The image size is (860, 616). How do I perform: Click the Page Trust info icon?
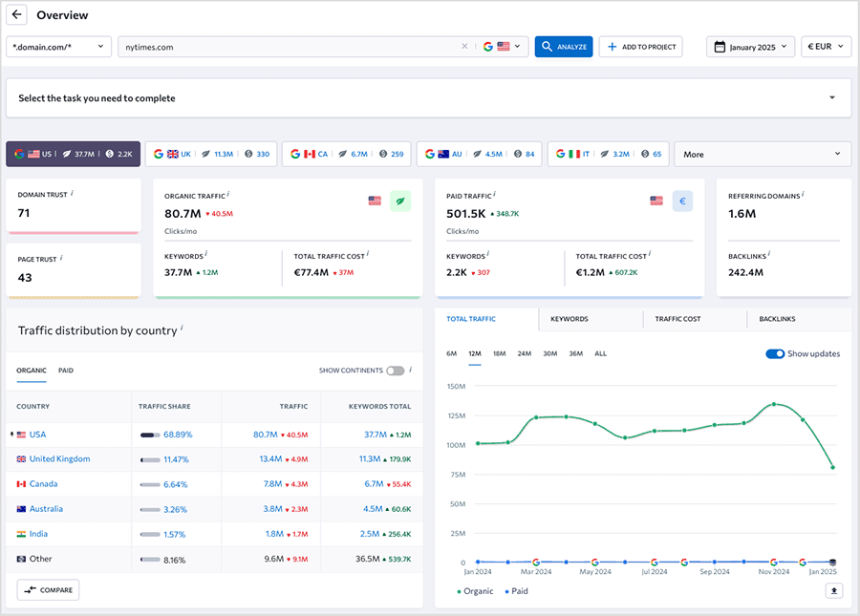pyautogui.click(x=61, y=258)
